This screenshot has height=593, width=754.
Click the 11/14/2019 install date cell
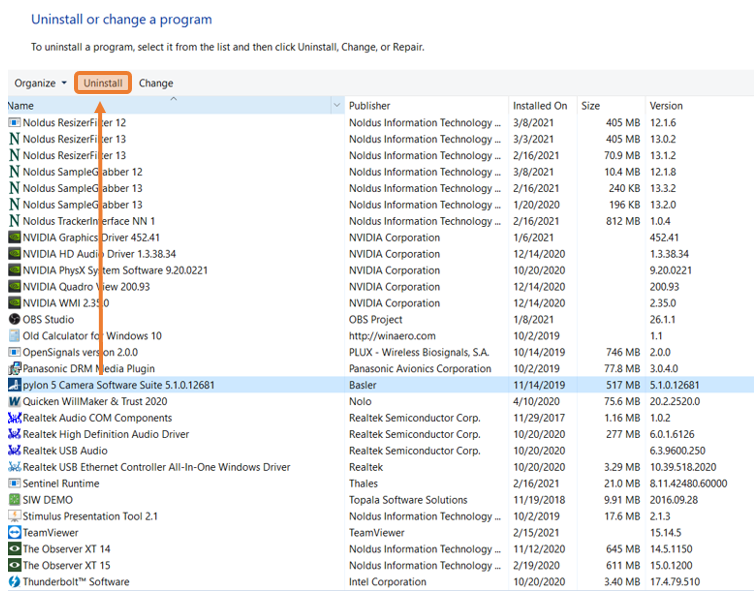[x=539, y=385]
